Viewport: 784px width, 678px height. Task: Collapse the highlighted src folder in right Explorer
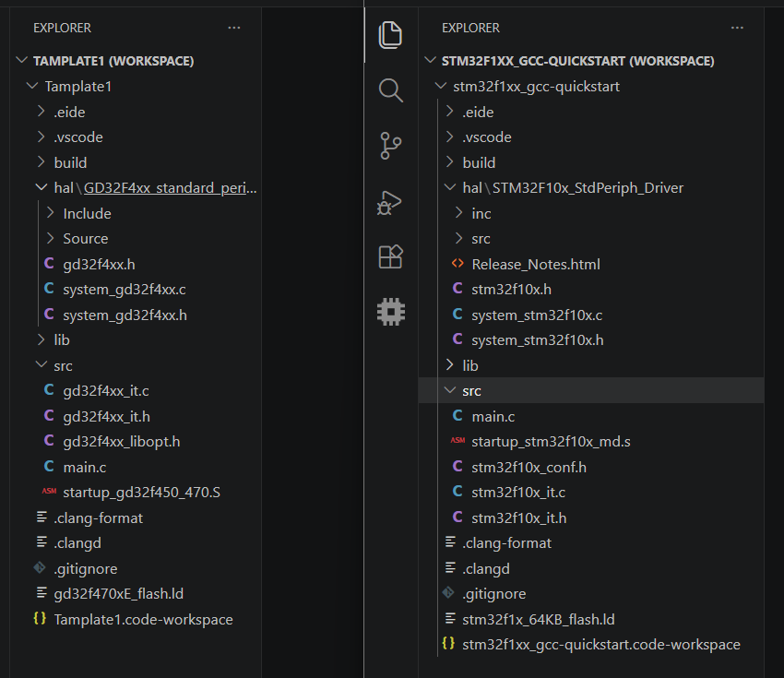[x=591, y=390]
